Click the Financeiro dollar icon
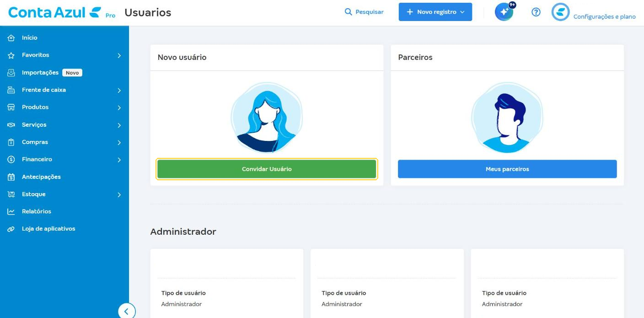644x318 pixels. click(11, 160)
